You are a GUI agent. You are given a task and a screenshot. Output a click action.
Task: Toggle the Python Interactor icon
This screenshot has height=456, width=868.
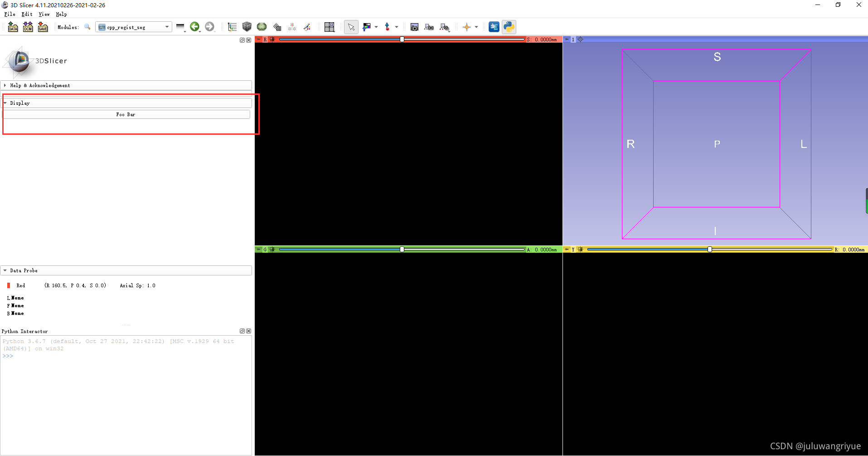(509, 27)
